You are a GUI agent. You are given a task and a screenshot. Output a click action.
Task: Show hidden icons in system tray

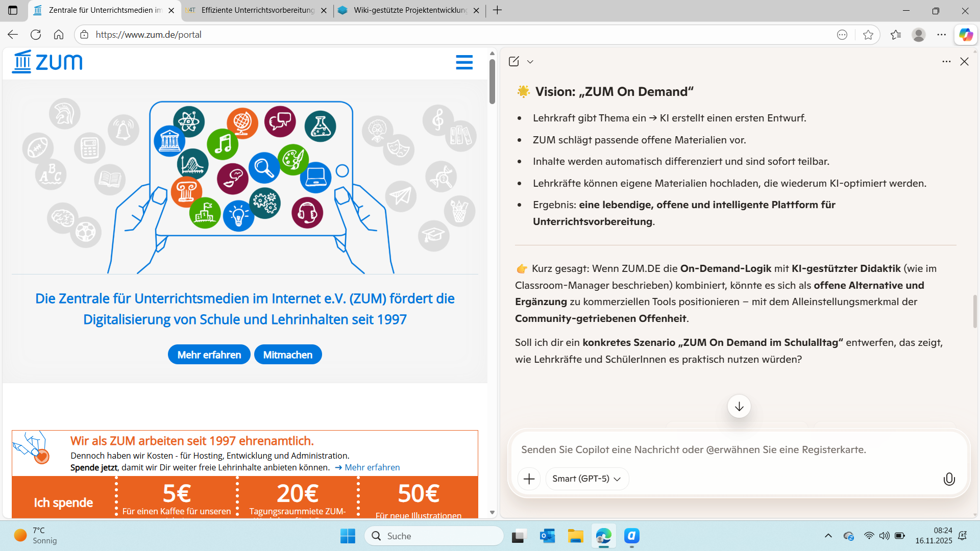tap(828, 536)
